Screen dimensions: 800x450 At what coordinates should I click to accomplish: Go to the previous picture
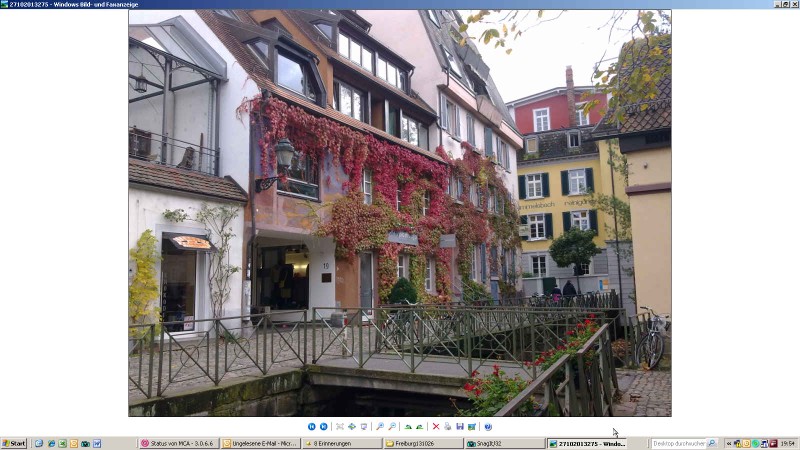tap(312, 427)
